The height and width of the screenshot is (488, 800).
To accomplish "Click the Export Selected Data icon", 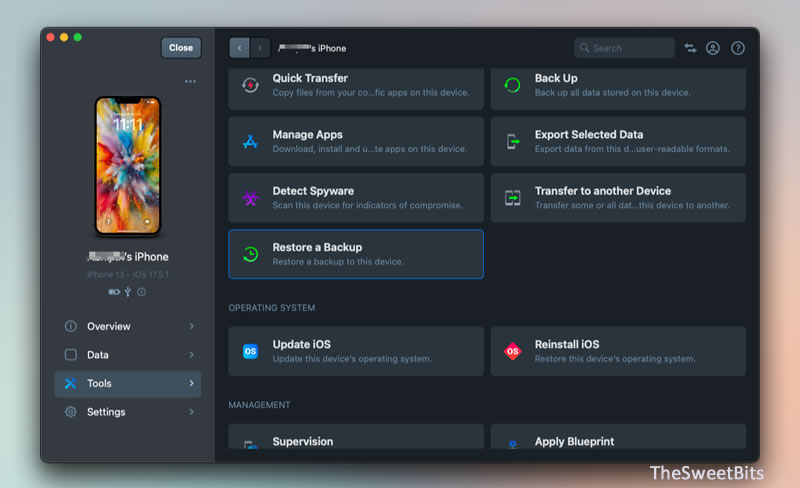I will click(512, 141).
